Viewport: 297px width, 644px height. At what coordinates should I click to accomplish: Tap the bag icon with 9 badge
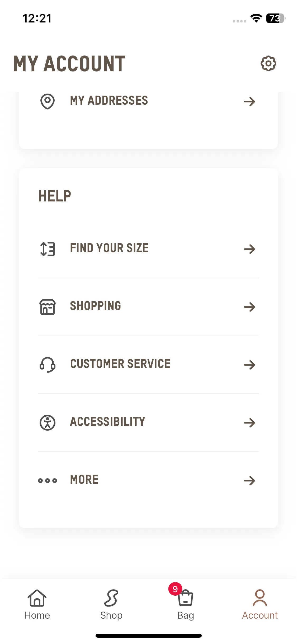pyautogui.click(x=186, y=598)
